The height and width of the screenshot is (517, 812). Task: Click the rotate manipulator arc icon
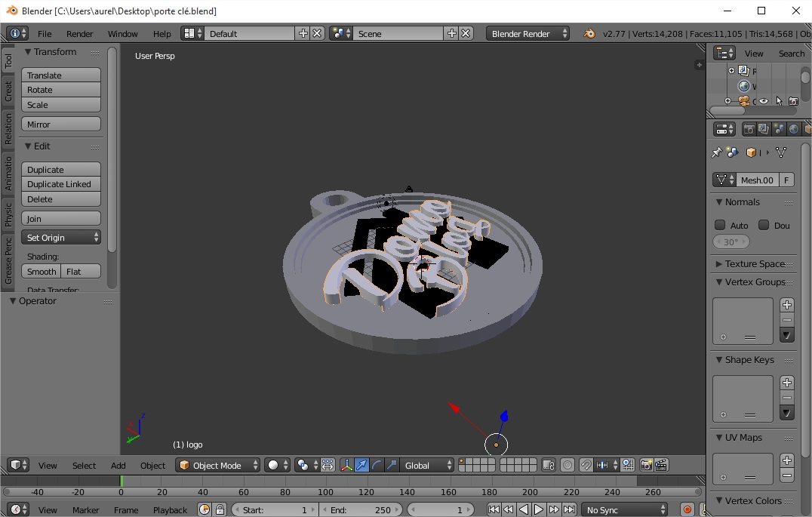pyautogui.click(x=377, y=465)
